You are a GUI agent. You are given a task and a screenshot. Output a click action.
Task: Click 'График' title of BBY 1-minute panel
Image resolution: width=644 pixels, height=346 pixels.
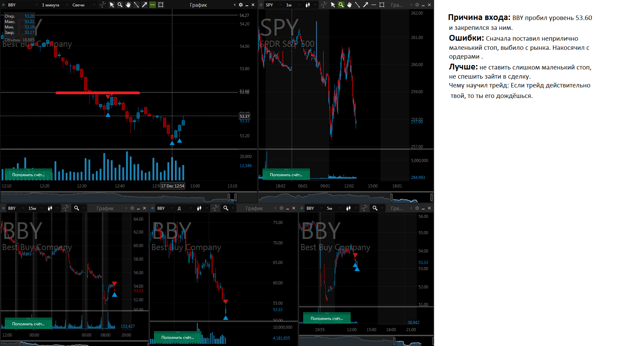[x=198, y=5]
